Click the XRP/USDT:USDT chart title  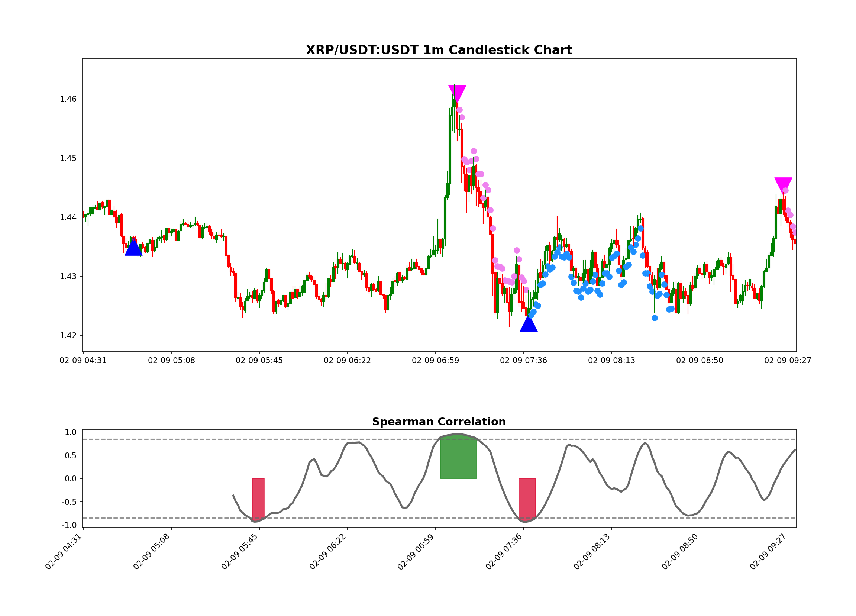coord(439,50)
